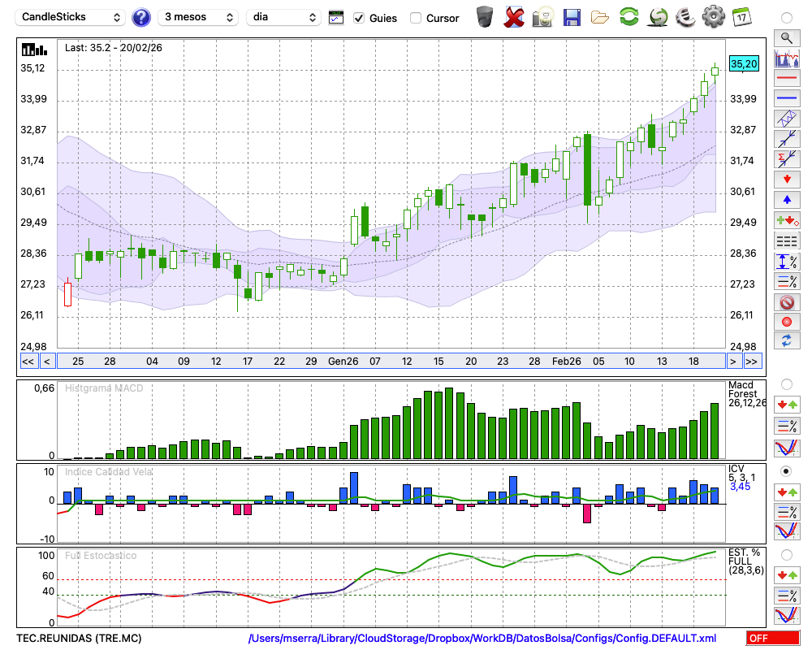Viewport: 812px width, 650px height.
Task: Open the '3 mesos' time range dropdown
Action: 197,17
